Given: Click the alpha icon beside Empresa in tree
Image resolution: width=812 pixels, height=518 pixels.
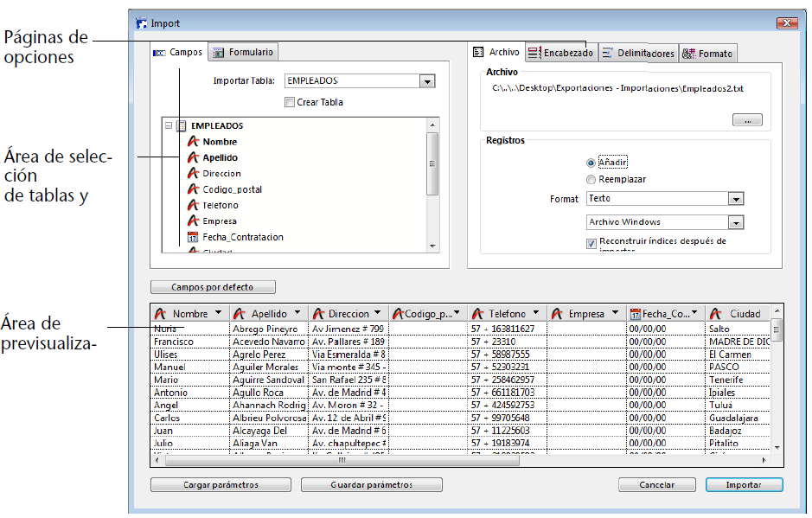Looking at the screenshot, I should [194, 221].
